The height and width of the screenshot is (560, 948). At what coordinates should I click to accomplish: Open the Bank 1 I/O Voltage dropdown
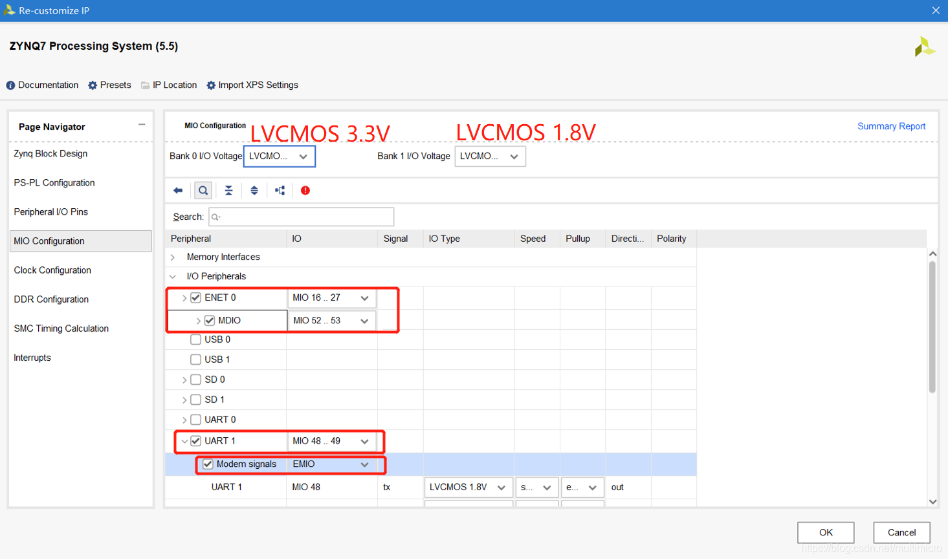pyautogui.click(x=490, y=156)
